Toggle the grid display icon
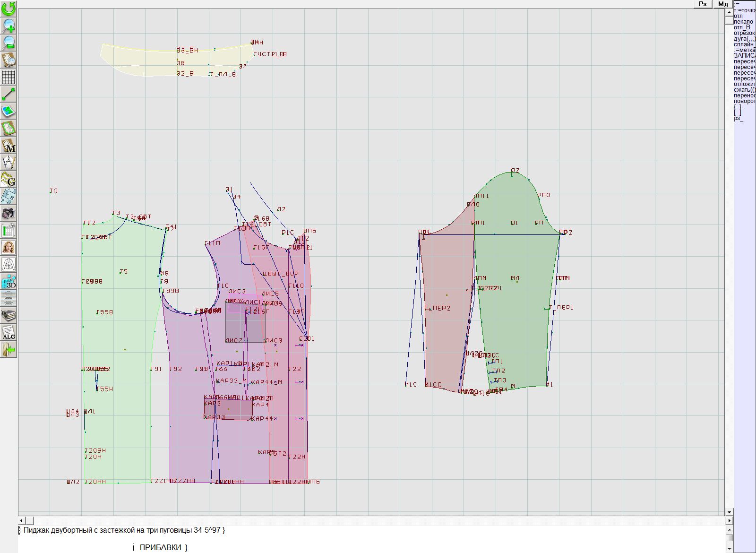Image resolution: width=756 pixels, height=553 pixels. point(9,77)
